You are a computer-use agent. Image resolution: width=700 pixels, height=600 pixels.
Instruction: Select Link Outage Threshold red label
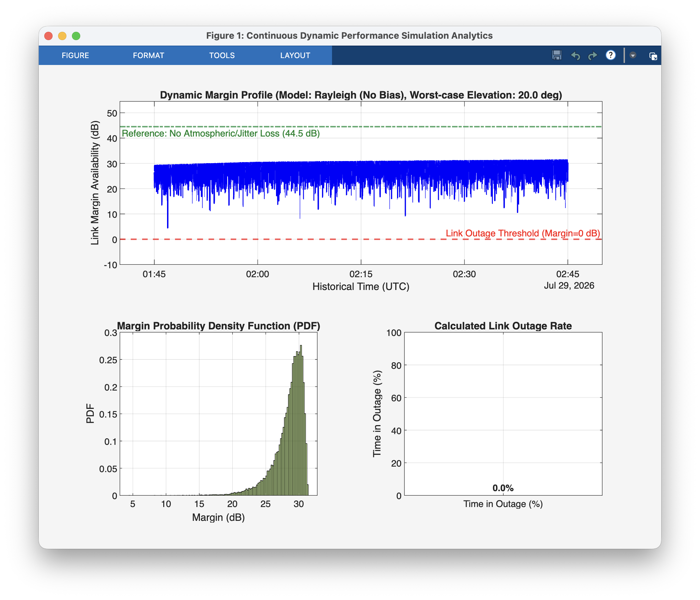pyautogui.click(x=523, y=233)
